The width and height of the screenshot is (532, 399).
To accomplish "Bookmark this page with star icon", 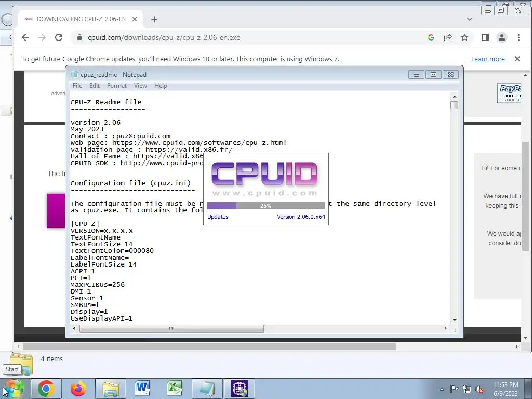I will 464,37.
